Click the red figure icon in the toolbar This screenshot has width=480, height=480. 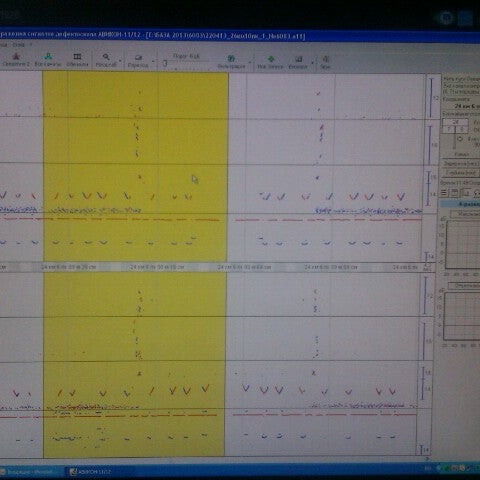click(x=16, y=56)
